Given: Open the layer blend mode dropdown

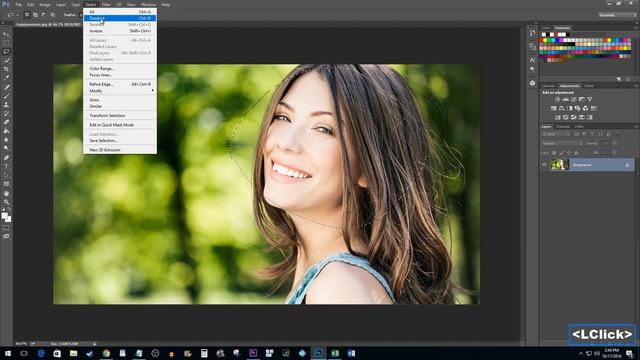Looking at the screenshot, I should (562, 143).
